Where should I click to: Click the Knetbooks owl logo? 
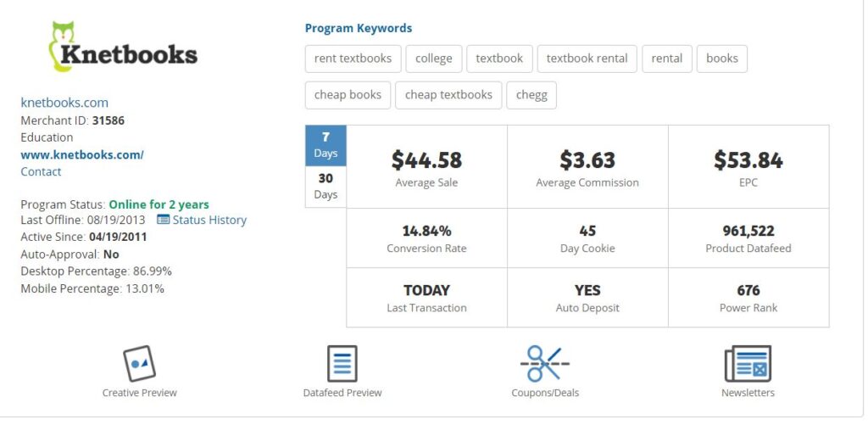123,48
